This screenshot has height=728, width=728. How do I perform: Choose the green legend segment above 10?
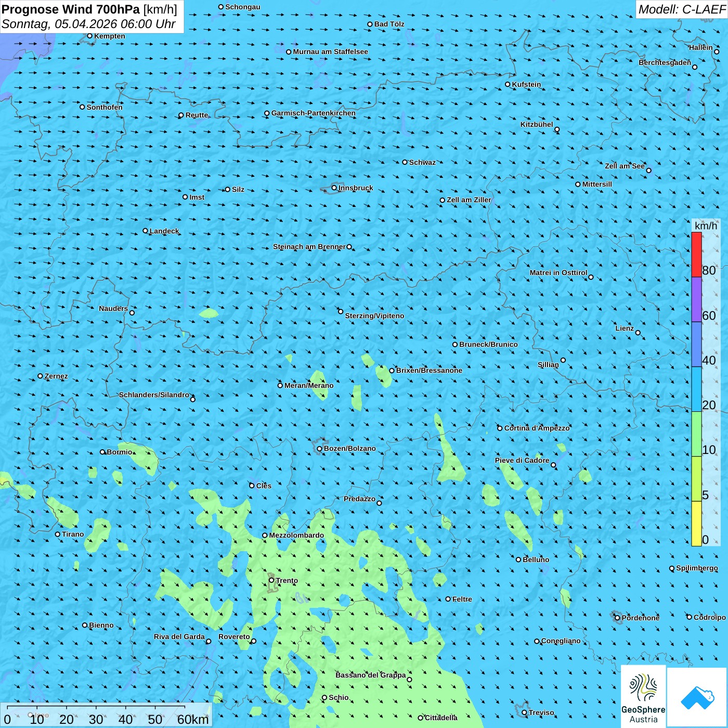click(696, 434)
